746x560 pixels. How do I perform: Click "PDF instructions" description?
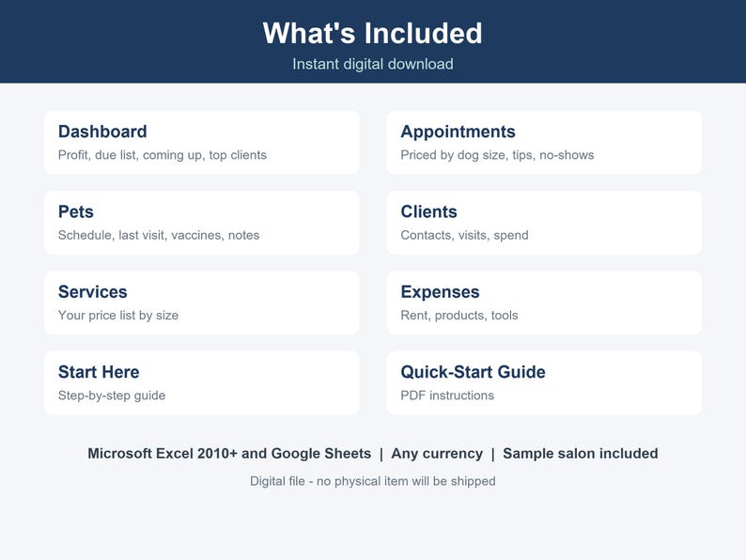pyautogui.click(x=447, y=396)
